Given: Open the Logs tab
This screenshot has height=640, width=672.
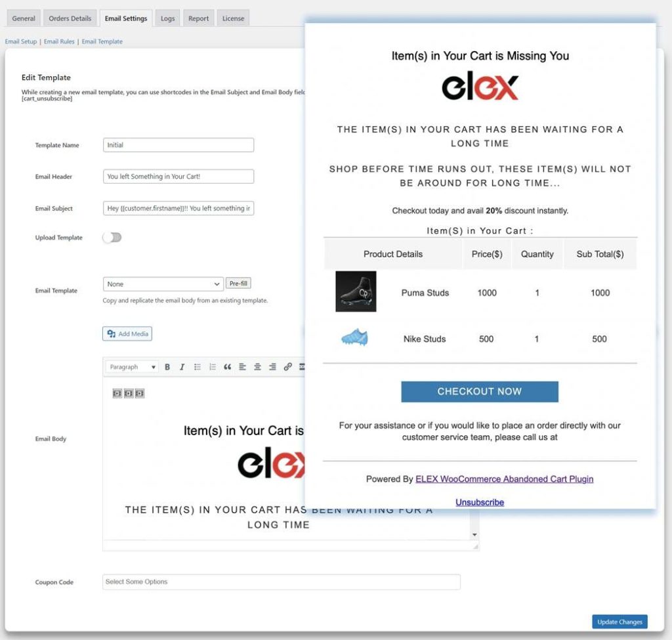Looking at the screenshot, I should pos(167,18).
